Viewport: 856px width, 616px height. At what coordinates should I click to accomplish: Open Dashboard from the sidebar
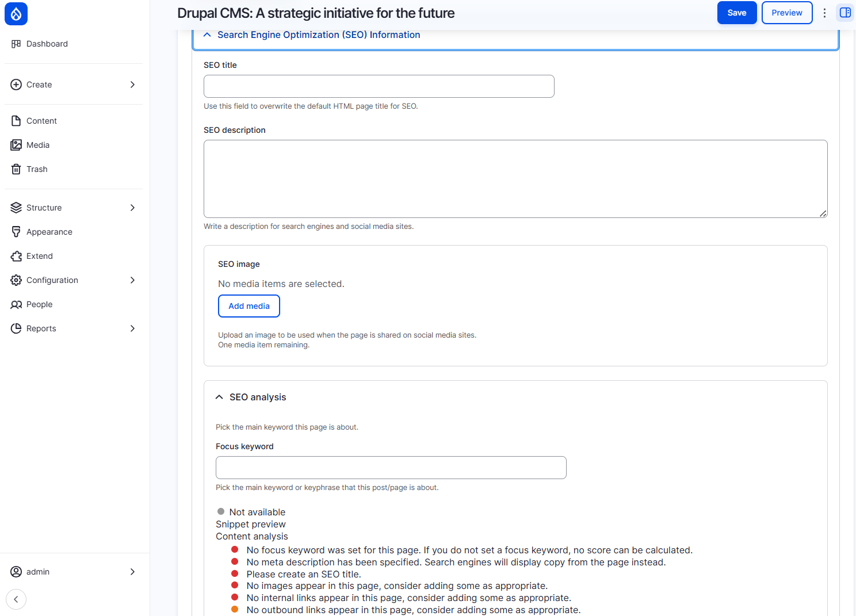(x=47, y=44)
